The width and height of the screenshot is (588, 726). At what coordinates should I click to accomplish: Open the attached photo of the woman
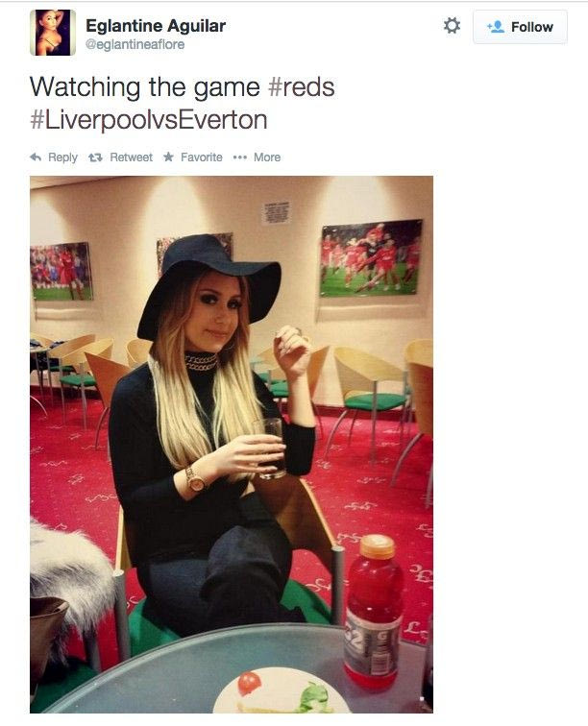coord(232,444)
